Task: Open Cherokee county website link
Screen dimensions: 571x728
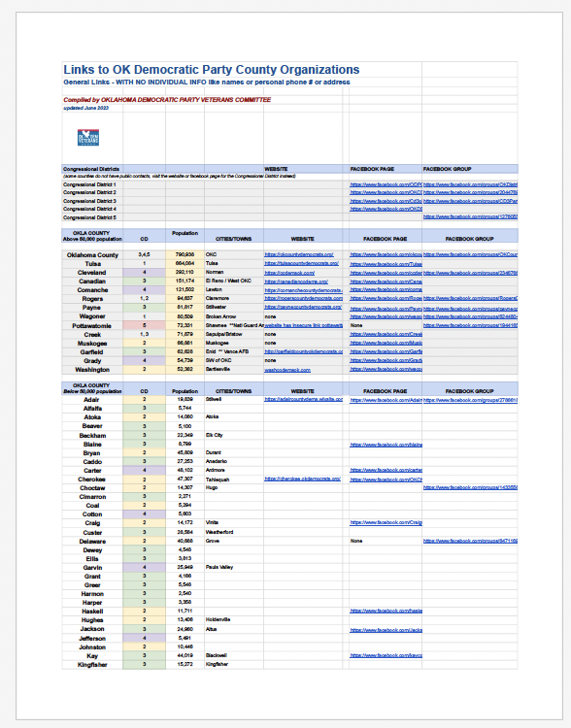Action: coord(302,479)
